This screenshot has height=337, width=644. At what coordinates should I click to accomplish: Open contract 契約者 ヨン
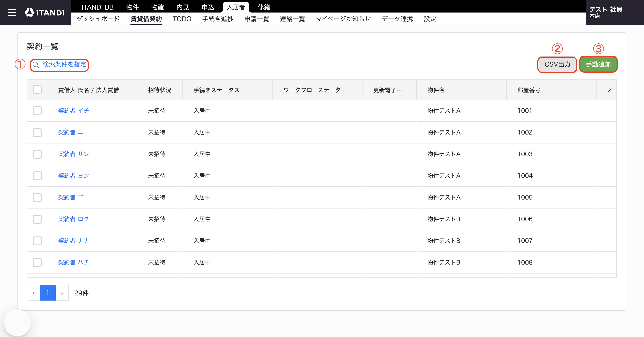click(x=73, y=176)
